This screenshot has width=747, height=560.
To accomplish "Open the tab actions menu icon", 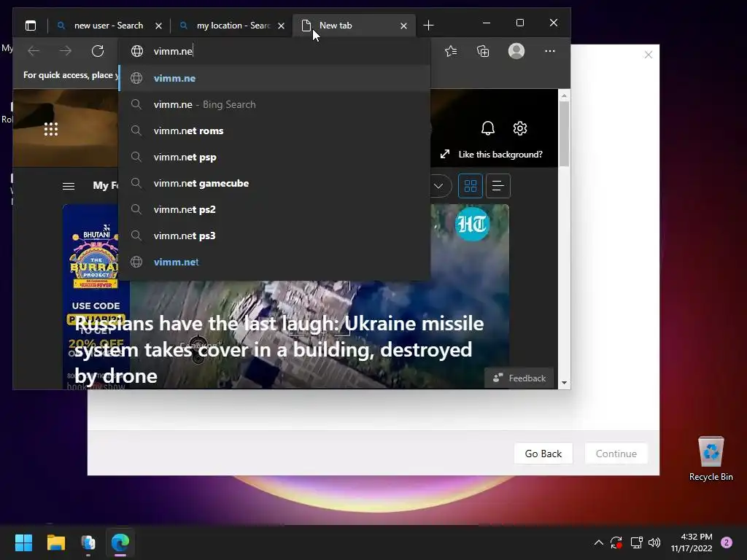I will tap(31, 26).
